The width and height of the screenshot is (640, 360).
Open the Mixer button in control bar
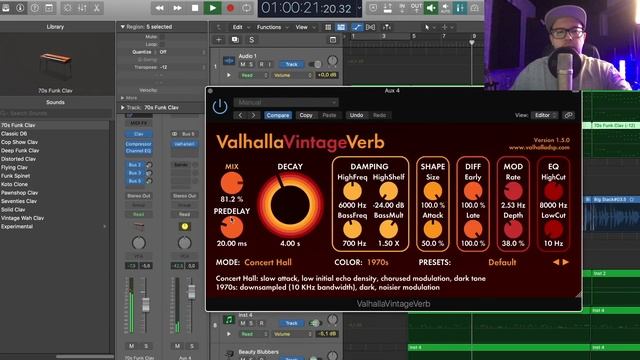click(x=82, y=8)
